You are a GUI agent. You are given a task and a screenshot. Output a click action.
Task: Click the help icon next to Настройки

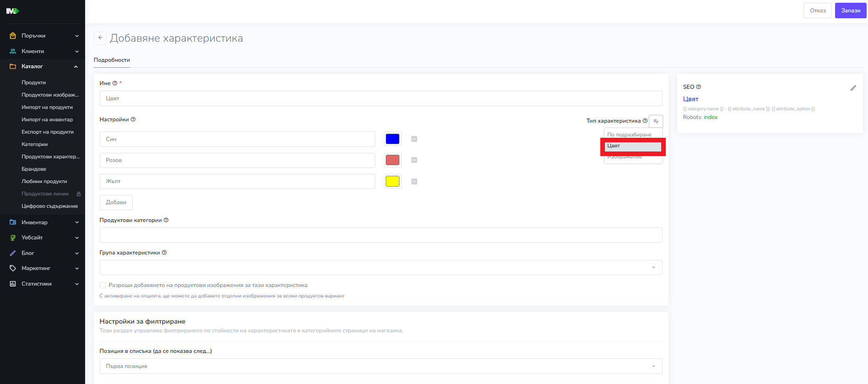[133, 119]
